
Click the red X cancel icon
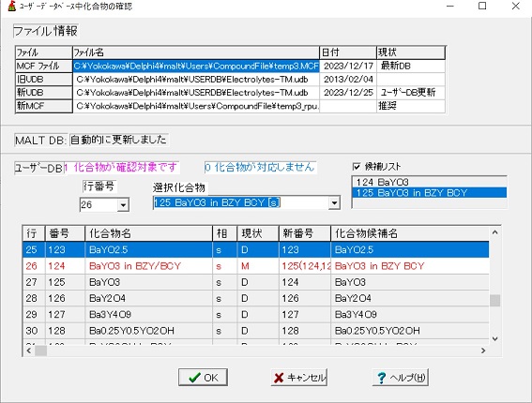click(x=279, y=378)
